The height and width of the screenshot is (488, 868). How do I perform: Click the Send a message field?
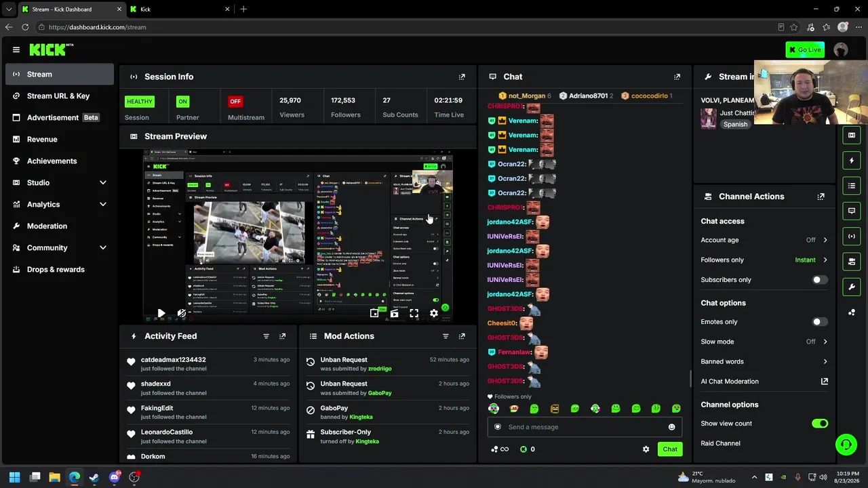coord(585,427)
